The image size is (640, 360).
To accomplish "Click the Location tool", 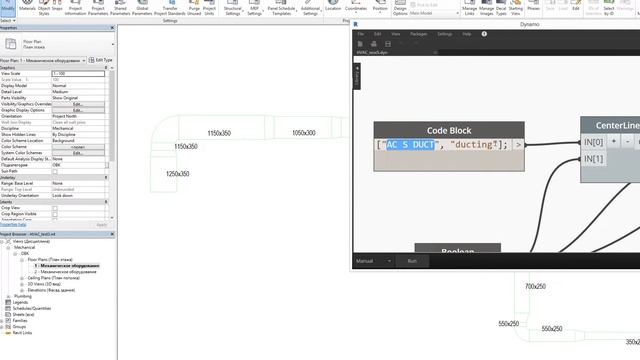I will pyautogui.click(x=333, y=6).
